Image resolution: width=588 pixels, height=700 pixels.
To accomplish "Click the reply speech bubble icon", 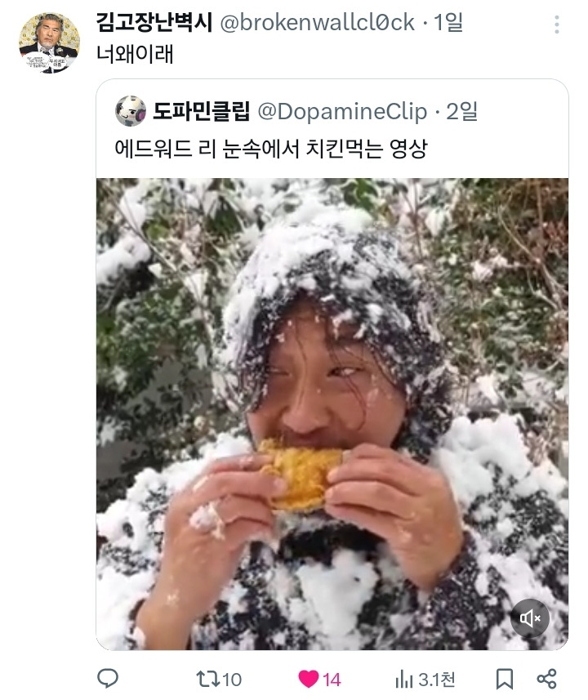I will pyautogui.click(x=108, y=678).
